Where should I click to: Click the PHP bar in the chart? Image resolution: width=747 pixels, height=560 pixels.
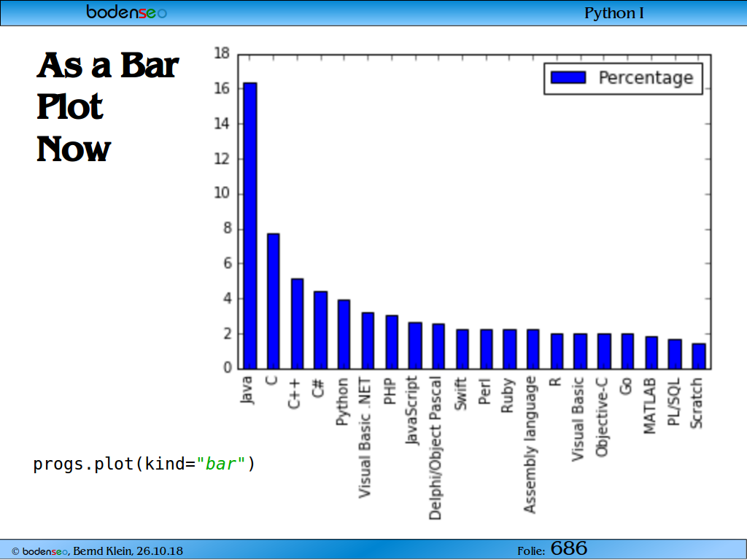pos(392,343)
